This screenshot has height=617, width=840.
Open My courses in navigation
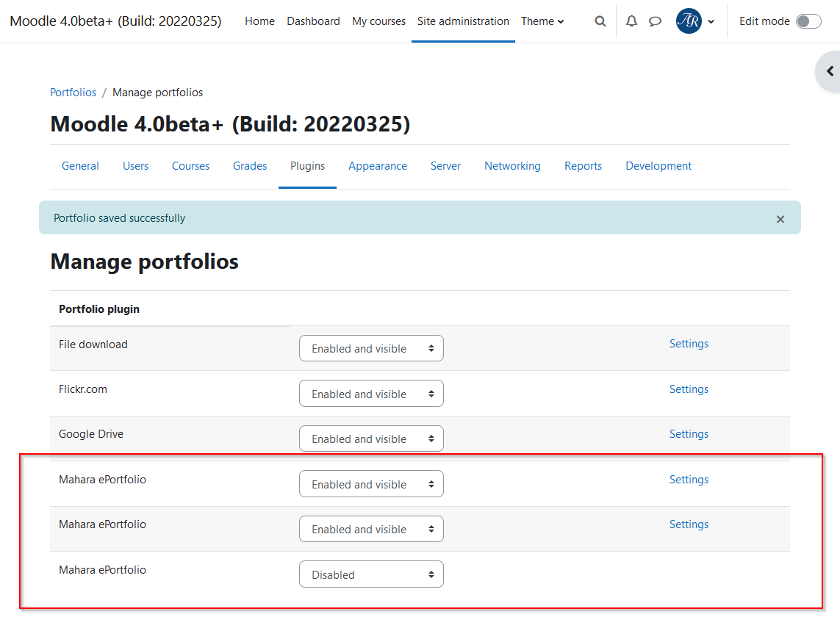378,21
